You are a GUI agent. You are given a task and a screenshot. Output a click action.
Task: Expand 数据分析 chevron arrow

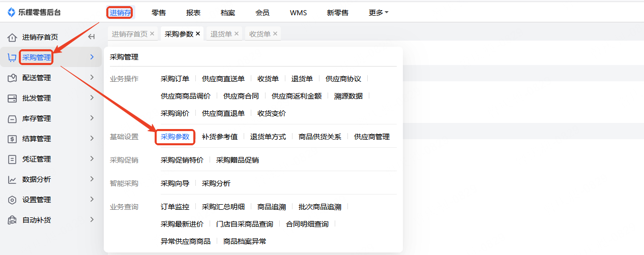click(92, 179)
